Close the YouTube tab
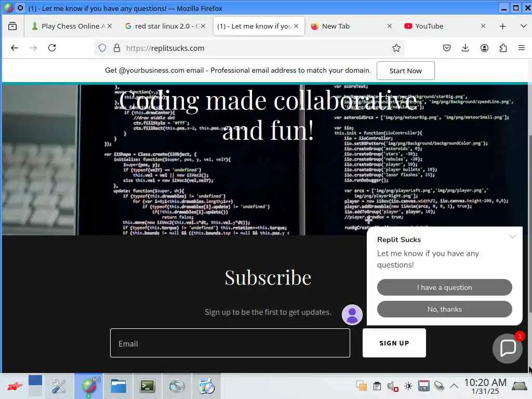This screenshot has width=532, height=399. tap(483, 26)
